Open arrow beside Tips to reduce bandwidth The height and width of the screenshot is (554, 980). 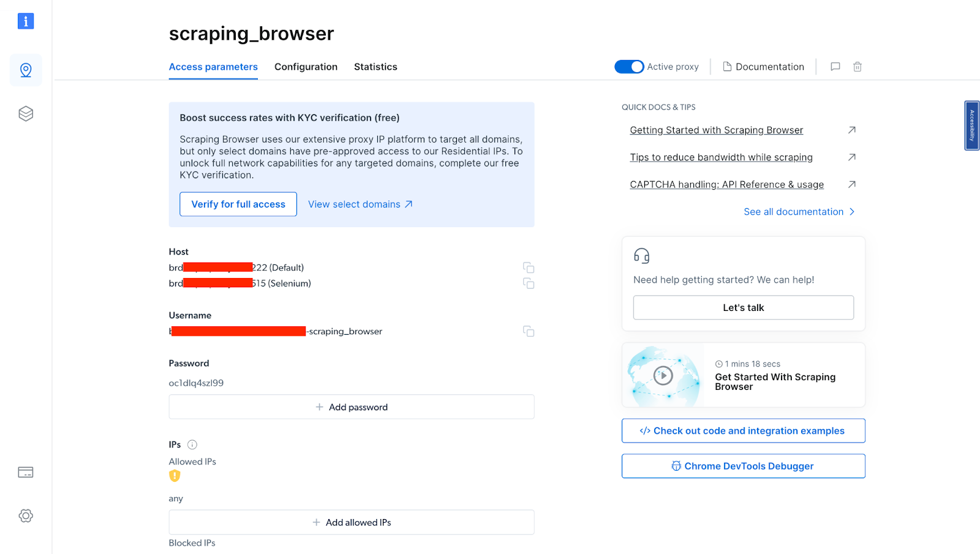coord(851,157)
